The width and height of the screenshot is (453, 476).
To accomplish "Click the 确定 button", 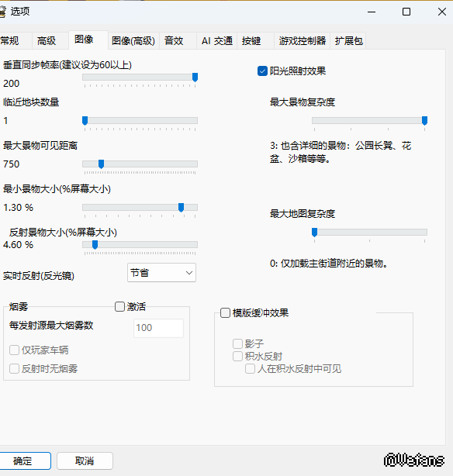I will [24, 460].
